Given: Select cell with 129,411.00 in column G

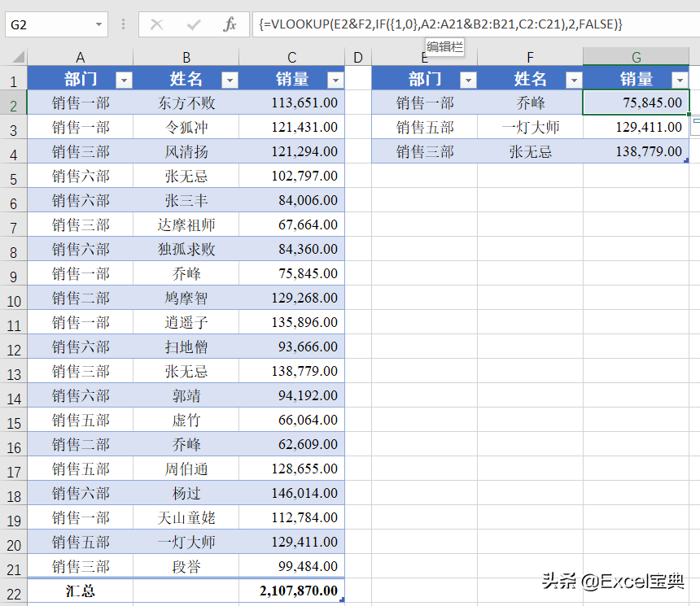Looking at the screenshot, I should coord(637,127).
